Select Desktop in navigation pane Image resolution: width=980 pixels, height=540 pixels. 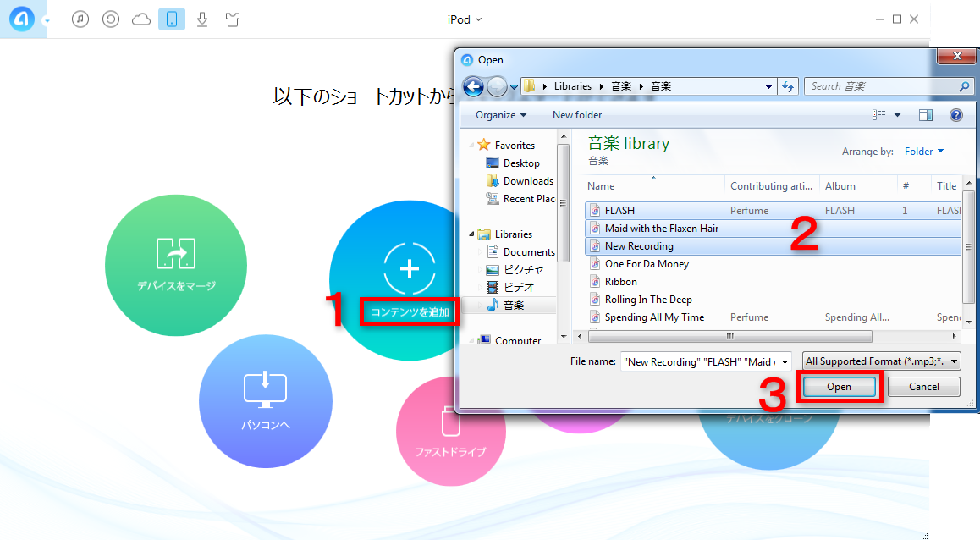pos(521,163)
